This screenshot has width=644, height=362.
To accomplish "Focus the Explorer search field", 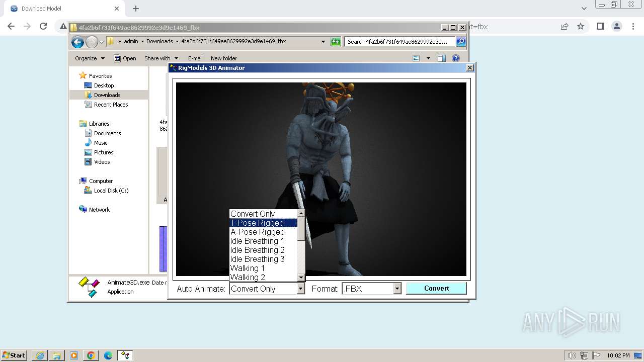I will pyautogui.click(x=400, y=42).
